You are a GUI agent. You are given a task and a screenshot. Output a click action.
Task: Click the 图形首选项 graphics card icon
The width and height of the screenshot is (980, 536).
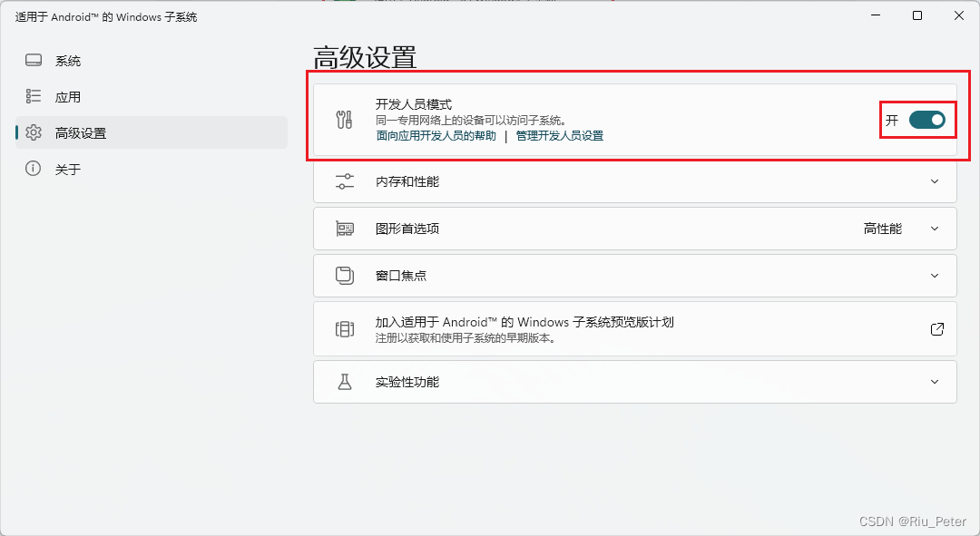[345, 229]
